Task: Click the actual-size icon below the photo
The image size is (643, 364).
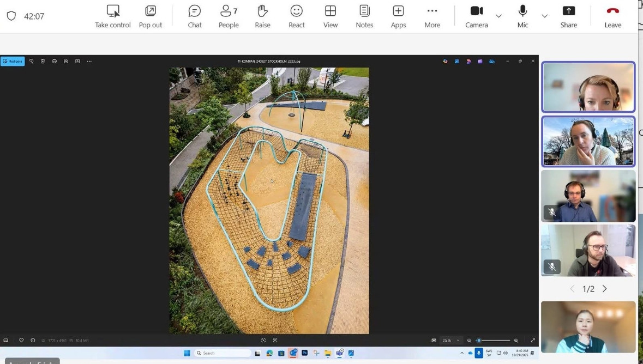Action: [x=275, y=340]
